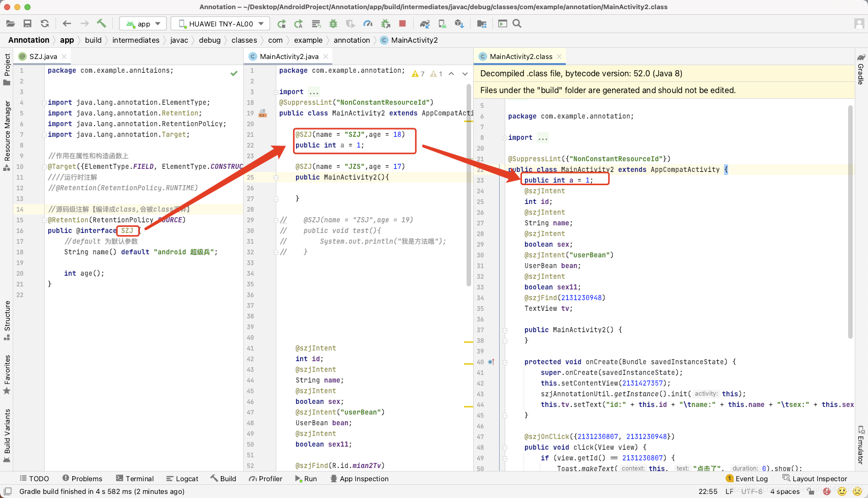Open the app run configuration dropdown

click(143, 24)
